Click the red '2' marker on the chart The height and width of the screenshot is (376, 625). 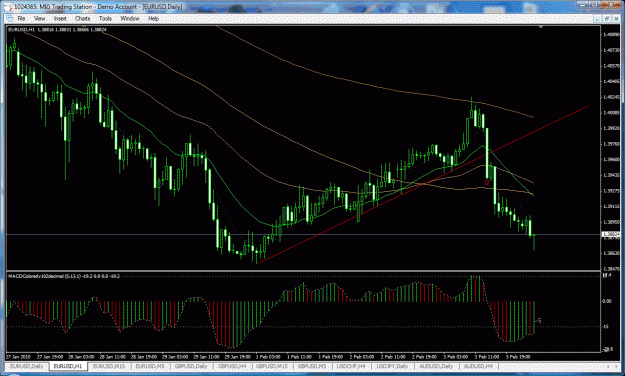click(487, 183)
